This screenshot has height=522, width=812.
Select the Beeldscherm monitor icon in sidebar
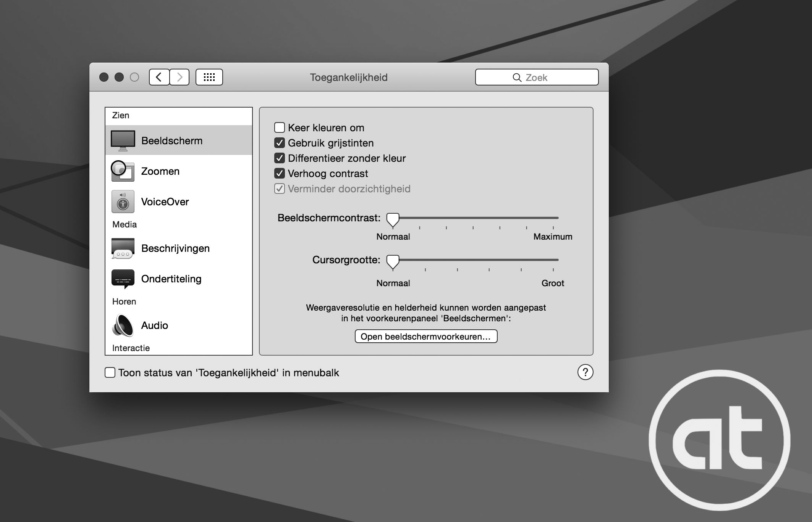[123, 140]
